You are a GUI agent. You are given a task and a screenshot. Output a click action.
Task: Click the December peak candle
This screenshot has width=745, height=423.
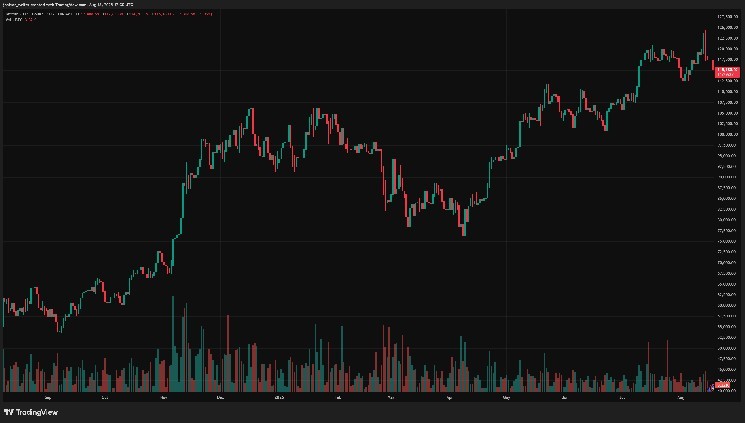pos(251,121)
